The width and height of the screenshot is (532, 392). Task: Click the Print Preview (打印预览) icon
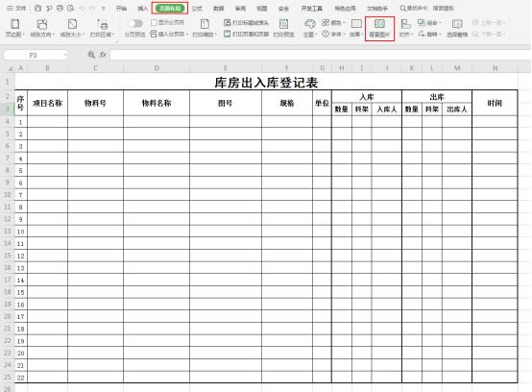pos(283,24)
